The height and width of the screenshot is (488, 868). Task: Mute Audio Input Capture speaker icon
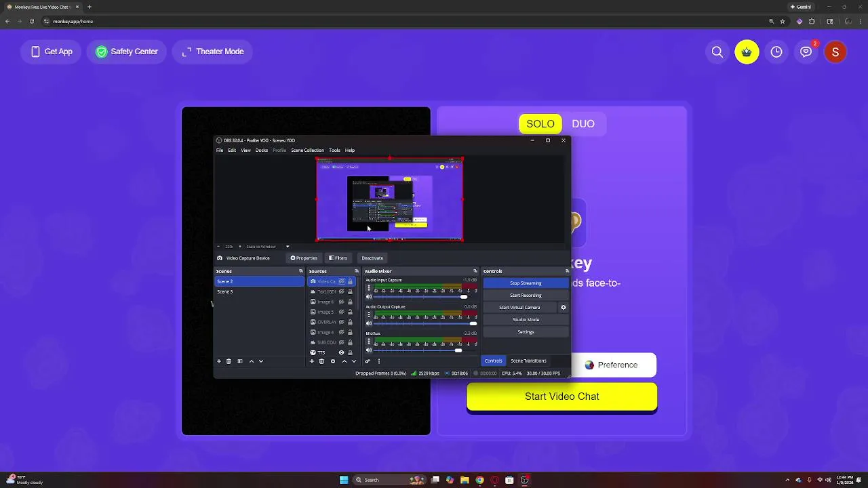(369, 297)
